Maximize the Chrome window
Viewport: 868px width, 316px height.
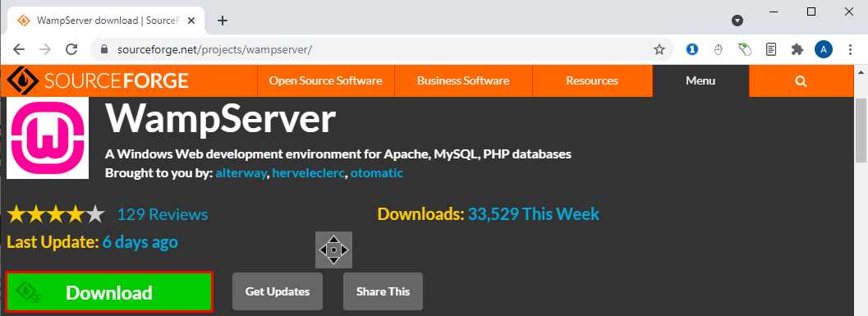coord(811,11)
